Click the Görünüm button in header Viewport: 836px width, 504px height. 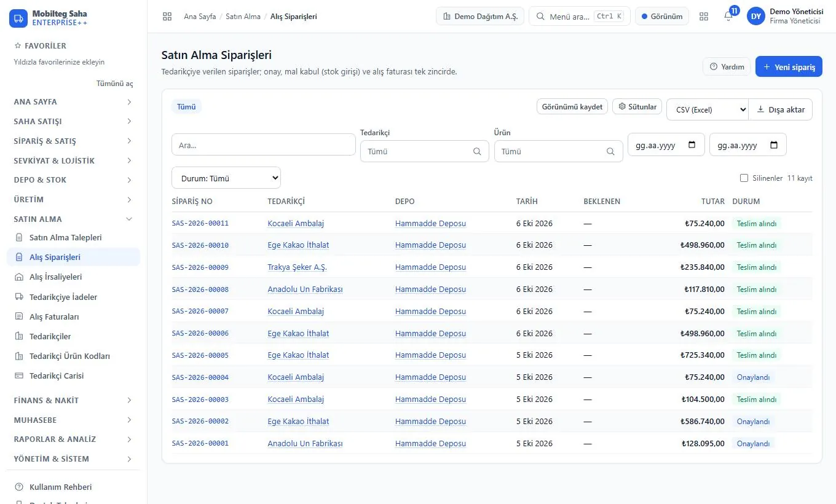(x=662, y=17)
